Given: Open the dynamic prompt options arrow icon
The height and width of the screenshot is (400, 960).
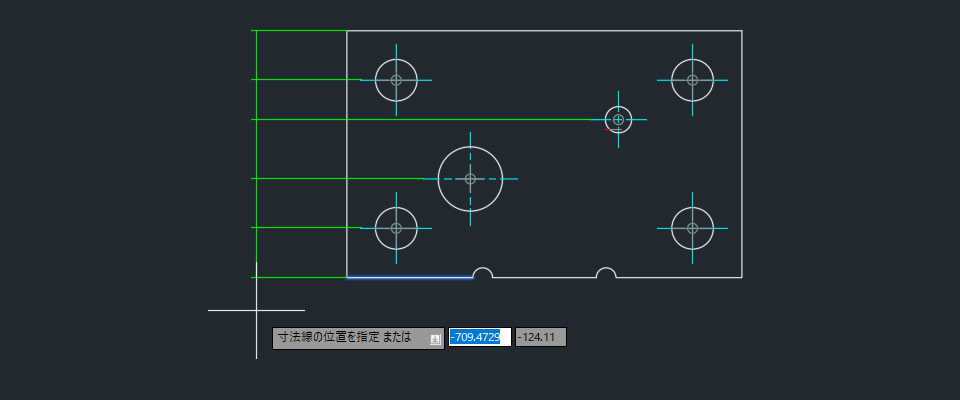Looking at the screenshot, I should tap(435, 339).
